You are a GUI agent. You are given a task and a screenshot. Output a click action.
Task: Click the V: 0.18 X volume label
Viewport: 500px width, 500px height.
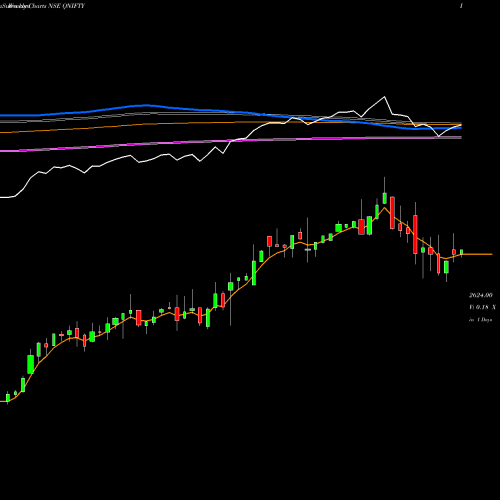tap(482, 307)
